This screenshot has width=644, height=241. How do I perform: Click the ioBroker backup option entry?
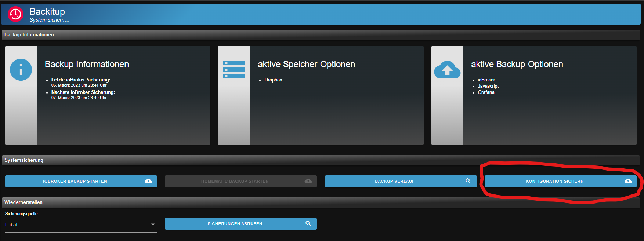point(486,80)
